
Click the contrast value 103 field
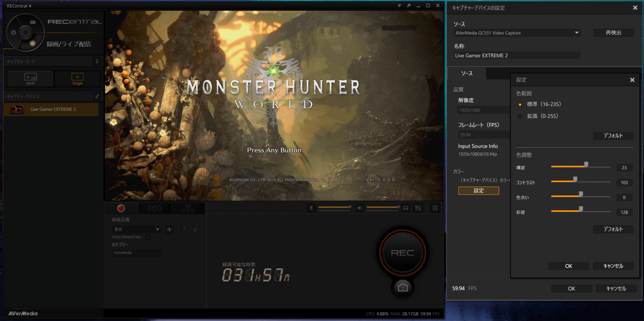(x=624, y=183)
